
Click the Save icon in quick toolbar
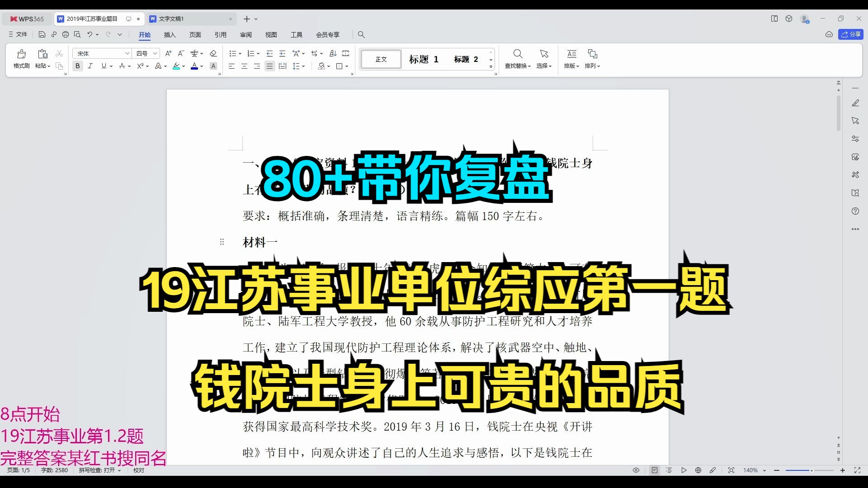pyautogui.click(x=42, y=34)
